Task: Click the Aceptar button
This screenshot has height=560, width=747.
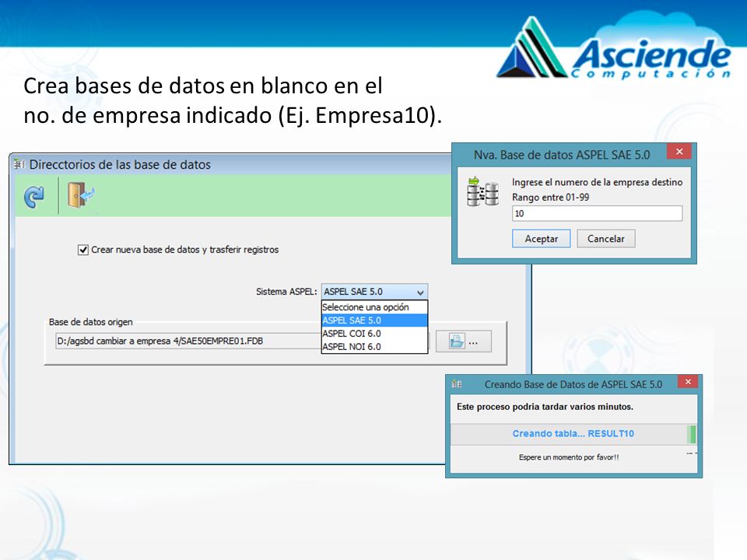Action: tap(542, 239)
